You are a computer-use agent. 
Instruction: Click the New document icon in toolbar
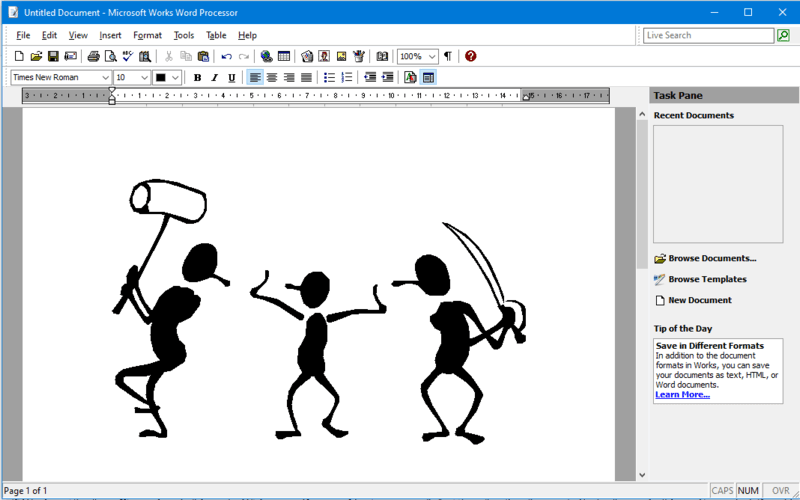19,57
